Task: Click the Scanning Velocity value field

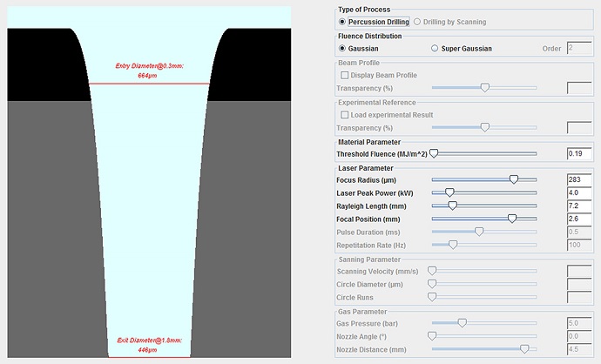Action: 579,271
